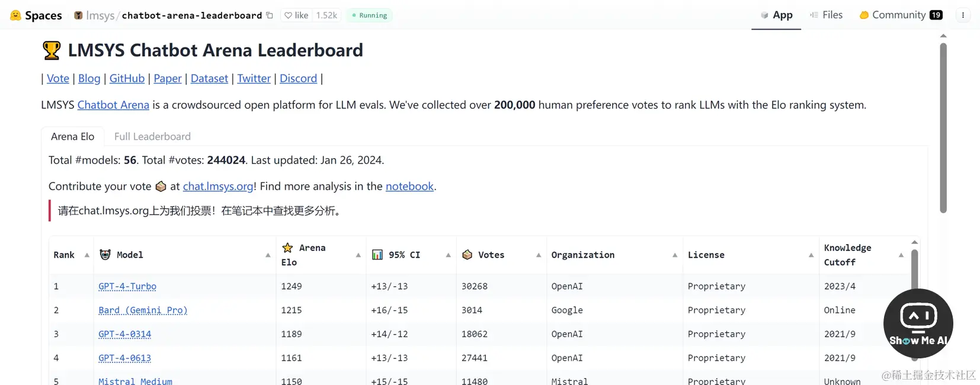Open the Bard (Gemini Pro) model link
The height and width of the screenshot is (385, 980).
coord(143,310)
